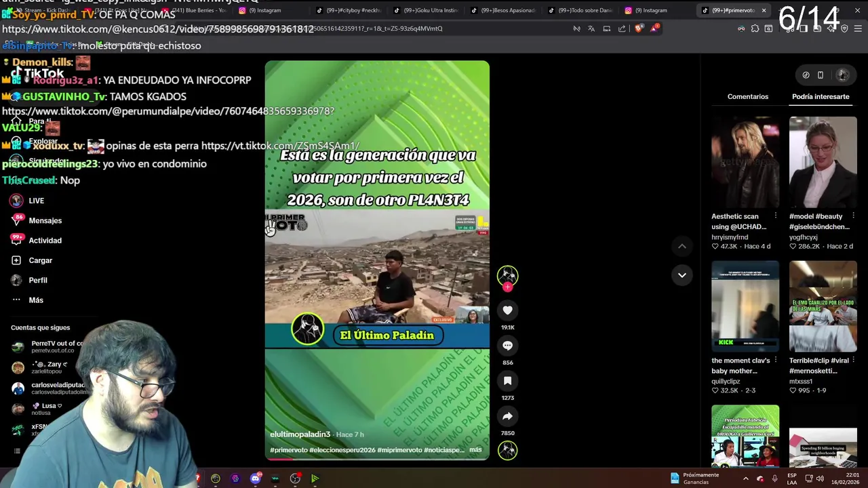This screenshot has width=868, height=488.
Task: Open the Brave Rewards triangle icon
Action: (x=654, y=28)
